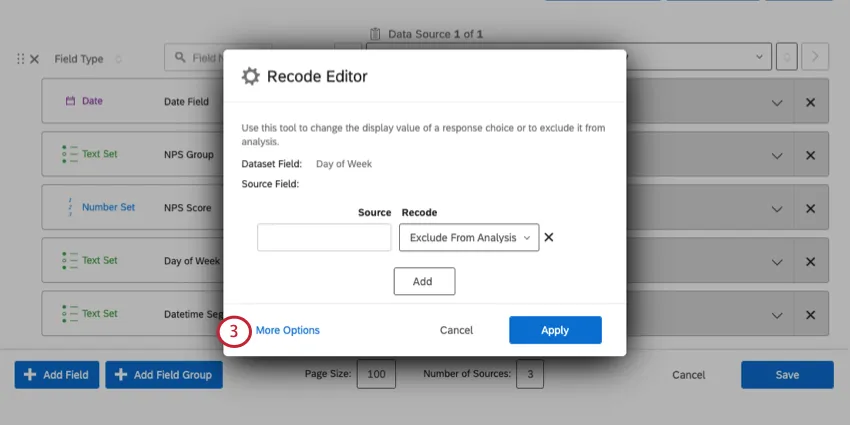Delete the Date Field row
The height and width of the screenshot is (425, 850).
(810, 102)
